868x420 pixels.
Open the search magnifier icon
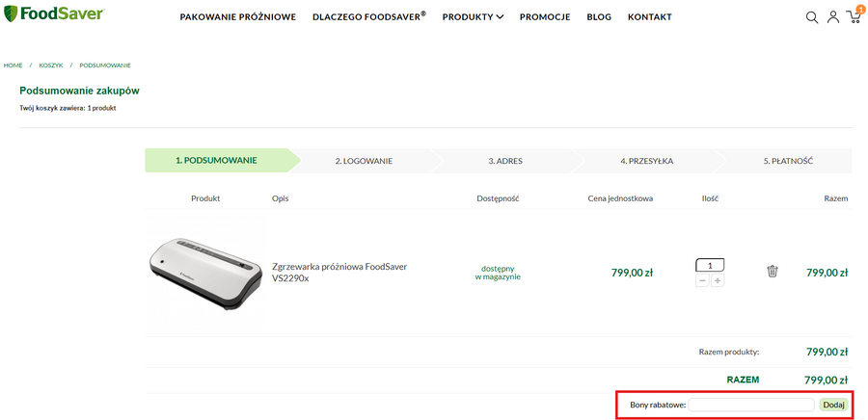click(x=812, y=17)
